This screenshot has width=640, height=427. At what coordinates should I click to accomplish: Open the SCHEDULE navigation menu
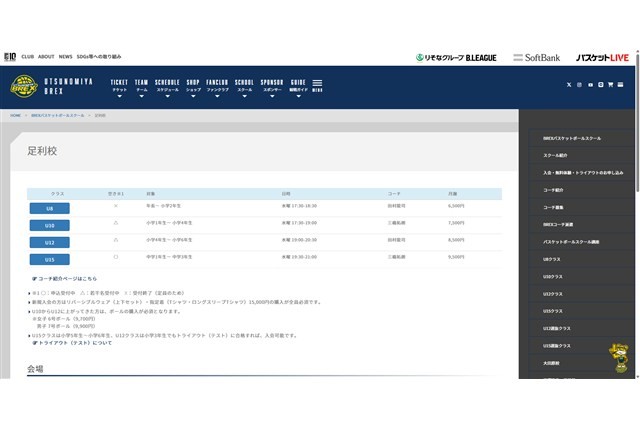pos(167,85)
